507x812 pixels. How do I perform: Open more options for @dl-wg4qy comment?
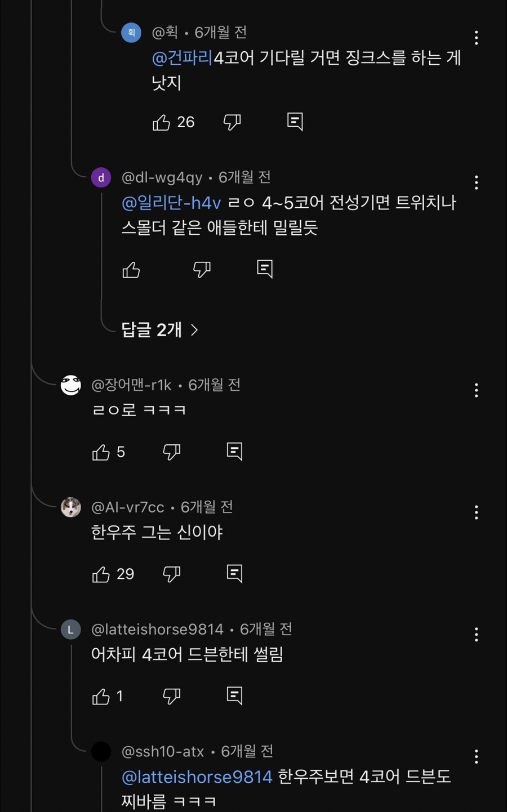tap(477, 182)
